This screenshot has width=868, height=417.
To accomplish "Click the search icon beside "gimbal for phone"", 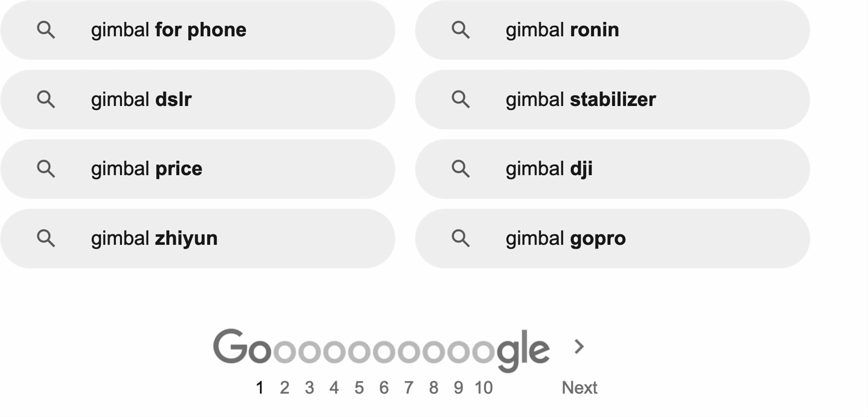I will [46, 30].
